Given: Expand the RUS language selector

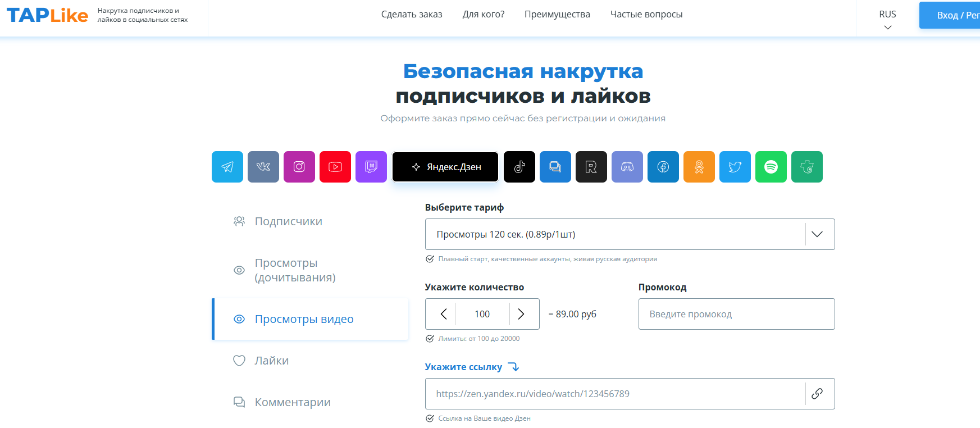Looking at the screenshot, I should [887, 19].
